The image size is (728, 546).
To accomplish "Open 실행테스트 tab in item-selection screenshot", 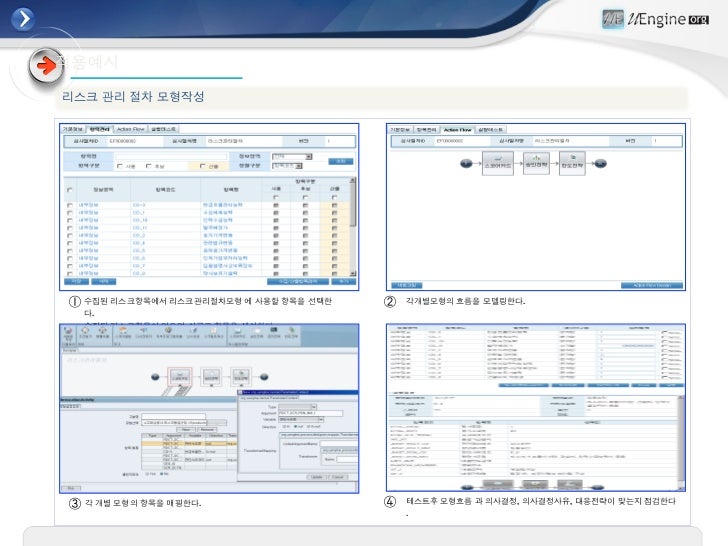I will (163, 129).
